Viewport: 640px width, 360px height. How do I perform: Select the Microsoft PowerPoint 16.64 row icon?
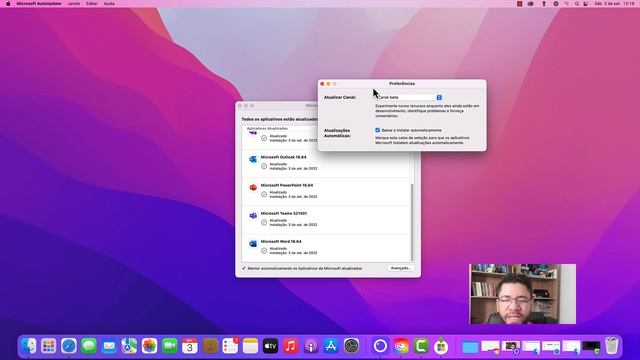pyautogui.click(x=253, y=187)
